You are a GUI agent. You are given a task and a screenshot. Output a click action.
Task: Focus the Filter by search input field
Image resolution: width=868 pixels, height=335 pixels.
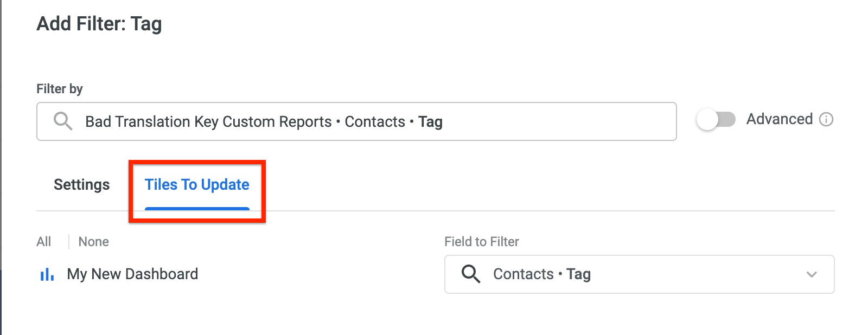(x=356, y=121)
